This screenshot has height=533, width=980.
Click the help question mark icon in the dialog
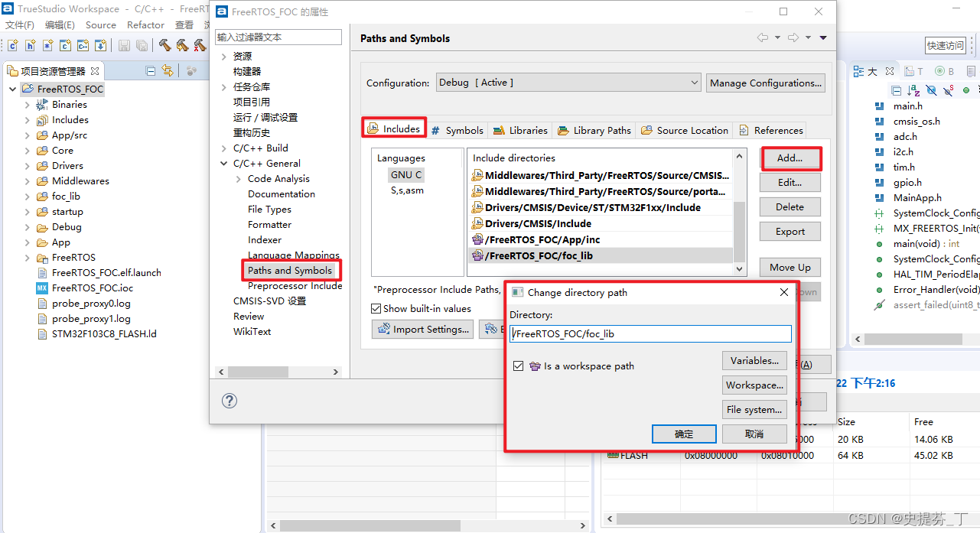pos(229,401)
